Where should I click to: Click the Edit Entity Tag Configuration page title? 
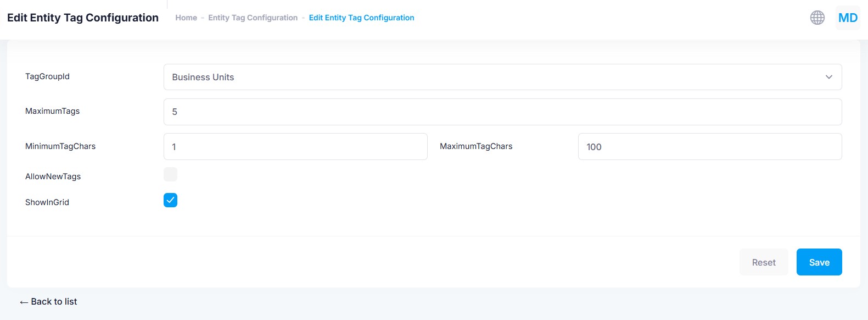click(x=83, y=18)
